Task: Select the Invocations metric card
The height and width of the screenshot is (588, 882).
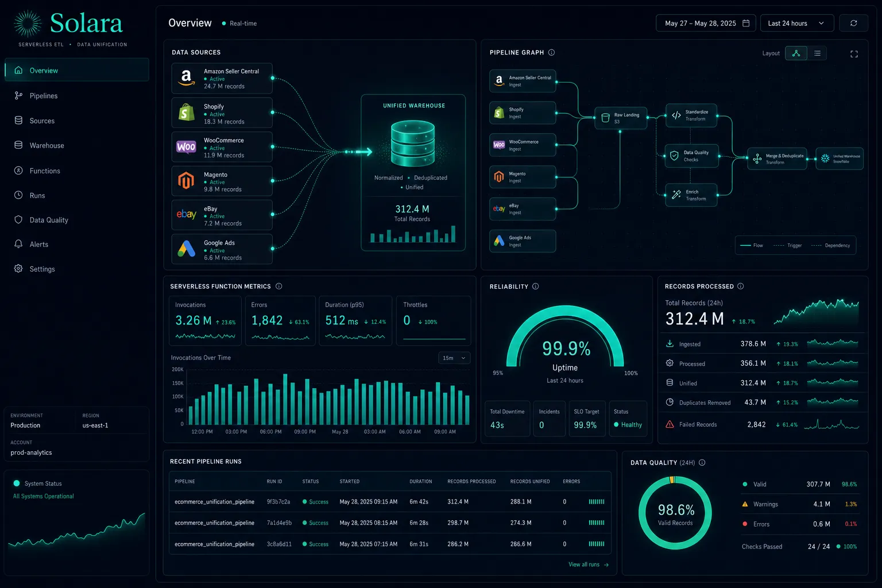Action: coord(205,320)
